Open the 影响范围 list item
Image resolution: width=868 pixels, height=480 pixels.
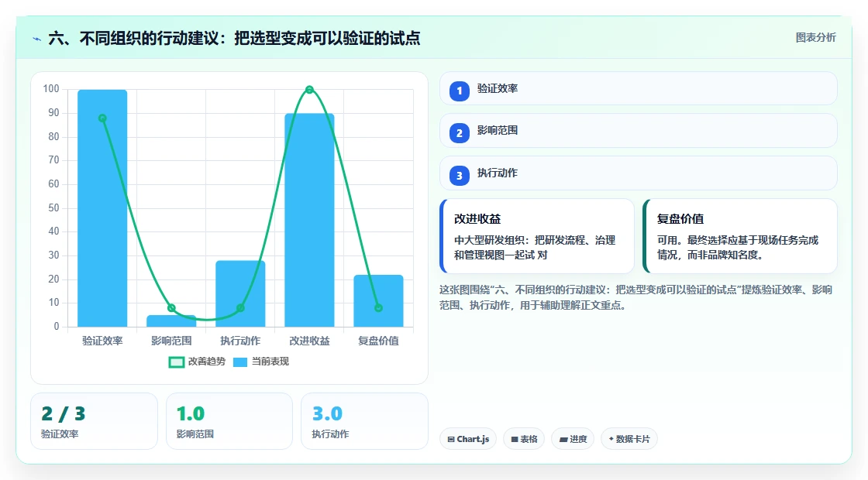click(x=639, y=131)
